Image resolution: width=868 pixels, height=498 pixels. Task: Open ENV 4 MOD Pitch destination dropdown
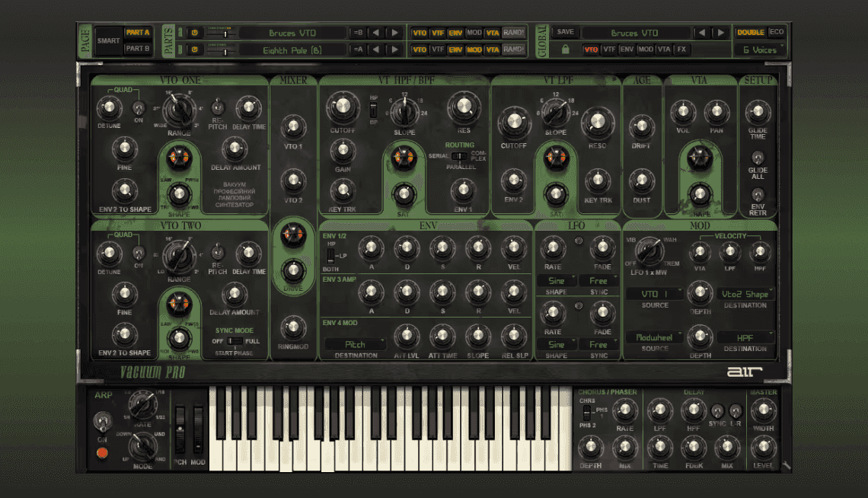355,344
